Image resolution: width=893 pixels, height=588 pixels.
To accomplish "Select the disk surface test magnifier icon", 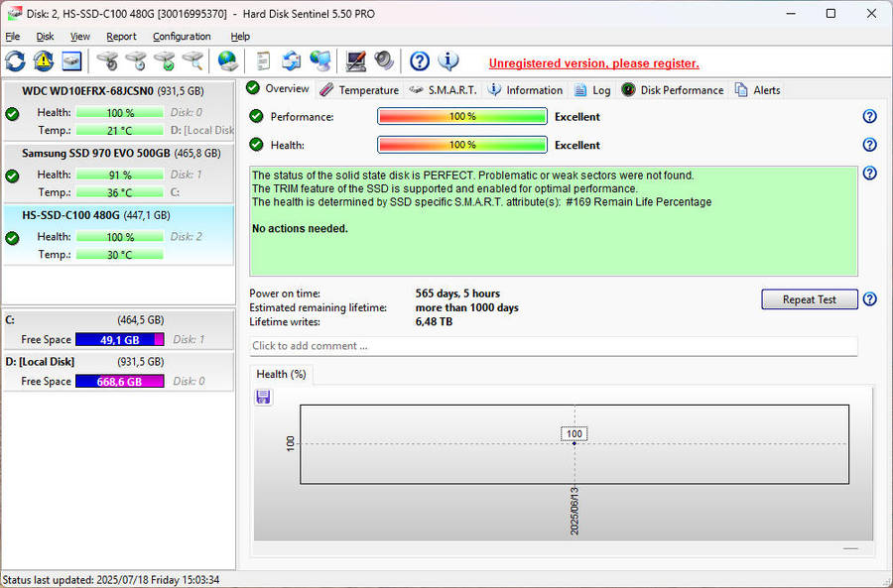I will pyautogui.click(x=194, y=60).
